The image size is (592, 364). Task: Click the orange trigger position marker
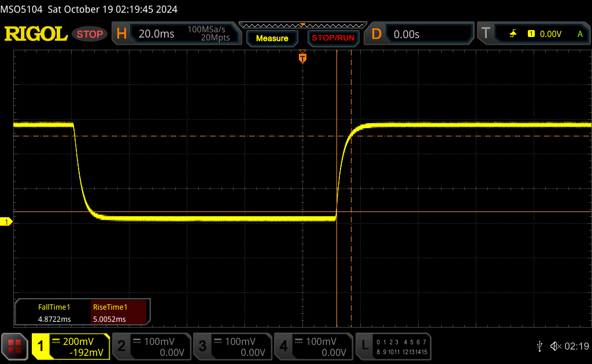tap(302, 58)
